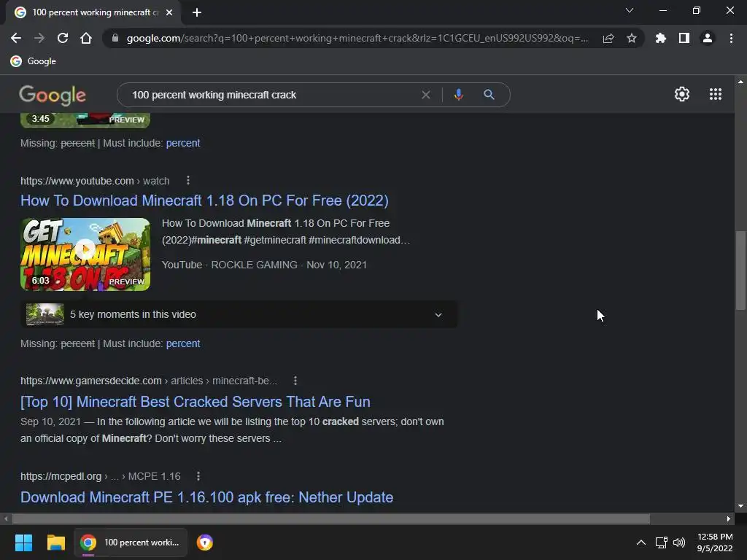Show hidden system tray icons
747x560 pixels.
click(x=641, y=542)
